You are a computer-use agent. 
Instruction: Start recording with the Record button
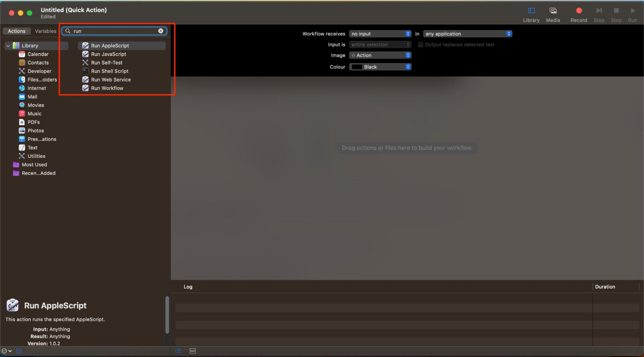[579, 15]
